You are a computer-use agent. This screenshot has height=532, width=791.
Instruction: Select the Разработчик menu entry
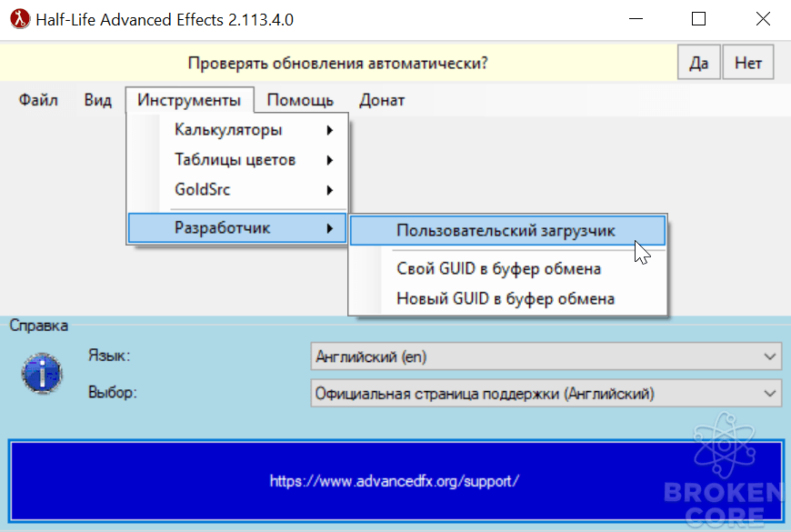(x=237, y=228)
